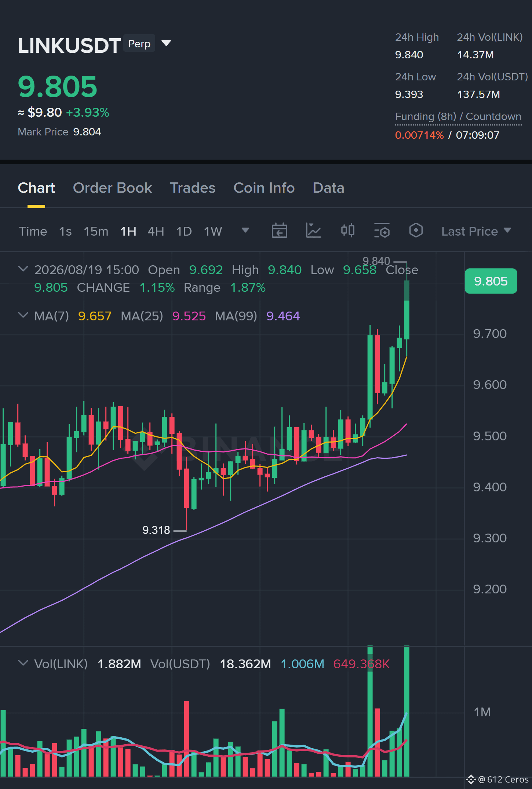532x789 pixels.
Task: Click the 24h Vol(LINK) value 14.37M
Action: 475,55
